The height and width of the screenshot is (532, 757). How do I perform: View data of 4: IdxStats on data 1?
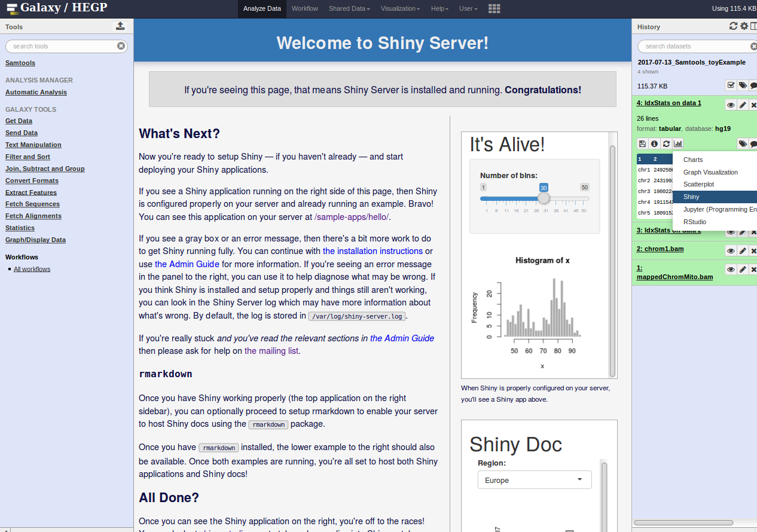click(x=731, y=105)
